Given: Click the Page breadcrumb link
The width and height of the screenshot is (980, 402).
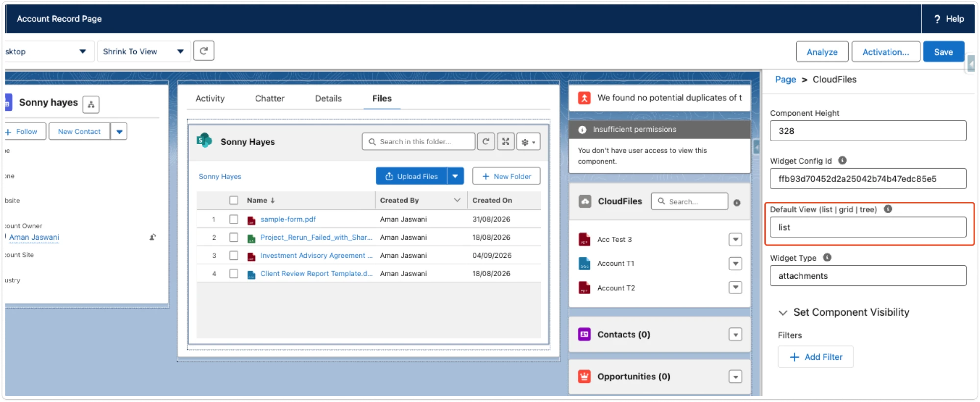Looking at the screenshot, I should (x=785, y=79).
